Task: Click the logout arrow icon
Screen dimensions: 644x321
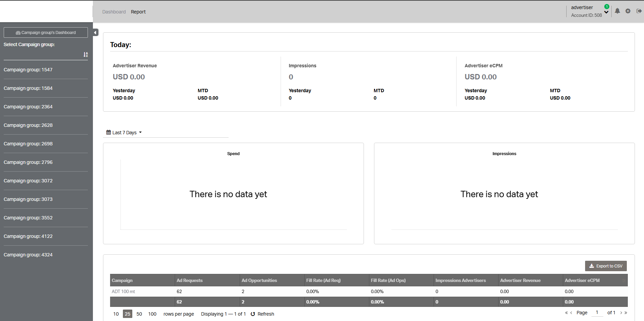Action: point(639,11)
